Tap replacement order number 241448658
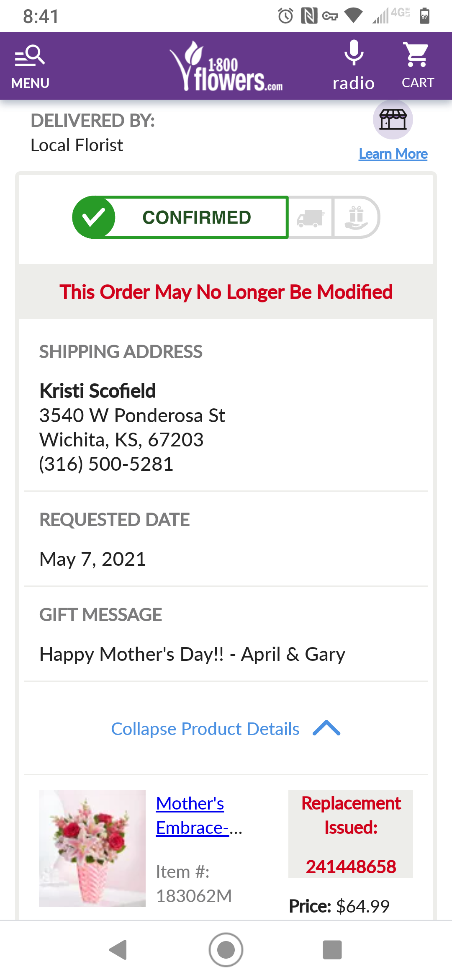Image resolution: width=452 pixels, height=980 pixels. (351, 867)
